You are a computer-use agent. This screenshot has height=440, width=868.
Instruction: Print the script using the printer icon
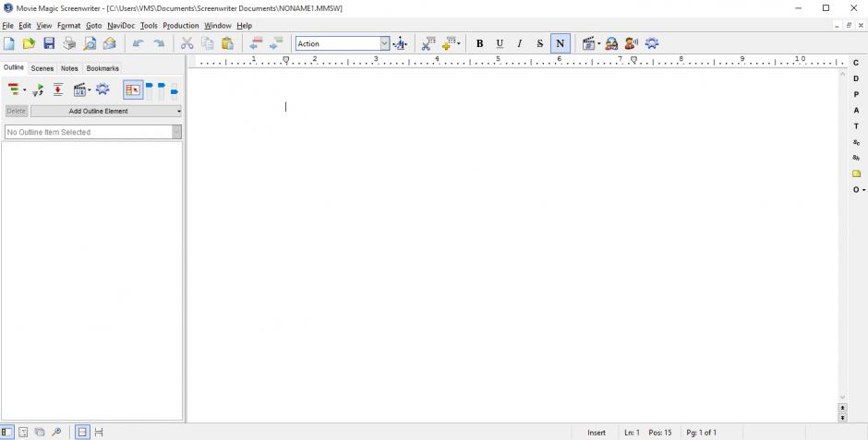pos(69,43)
